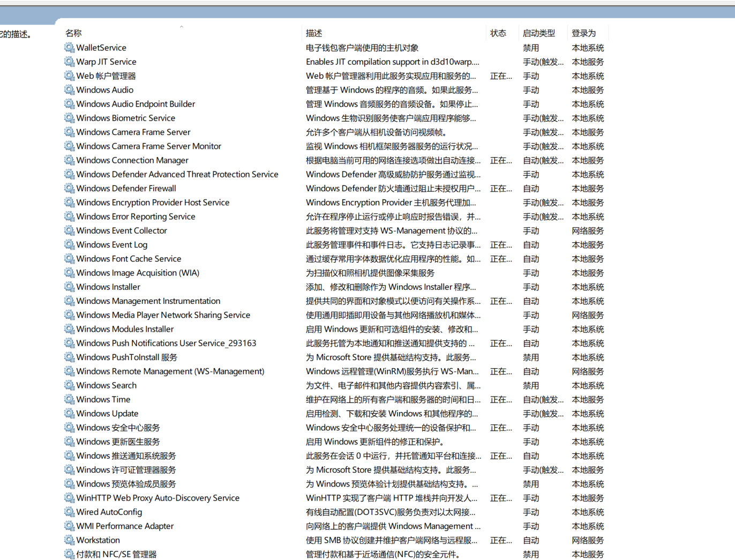Click the Windows Biometric Service gear icon
The width and height of the screenshot is (735, 560).
tap(69, 118)
